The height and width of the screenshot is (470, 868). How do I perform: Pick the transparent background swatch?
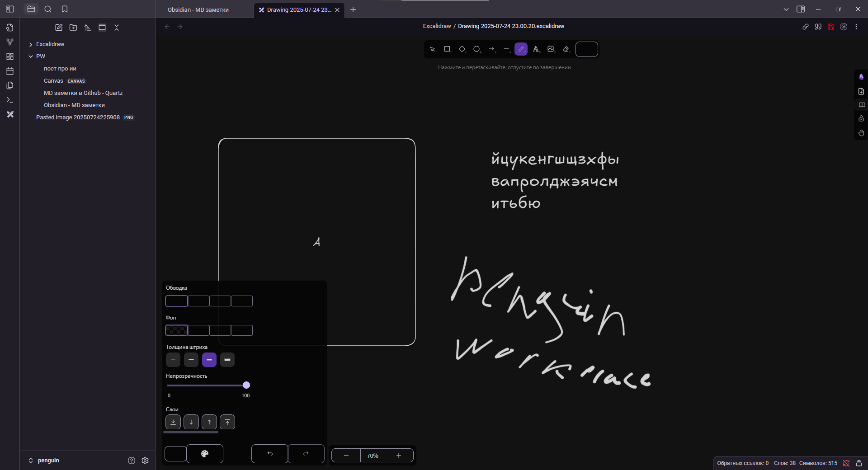(176, 330)
